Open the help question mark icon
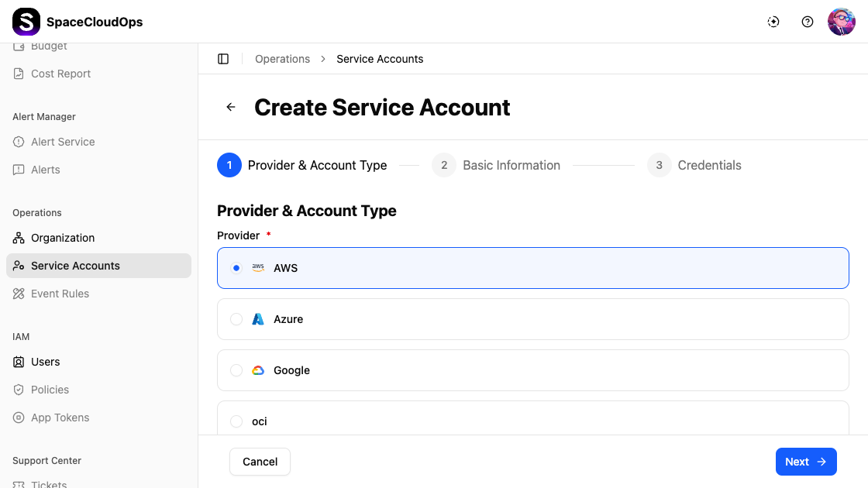The height and width of the screenshot is (488, 868). (808, 22)
